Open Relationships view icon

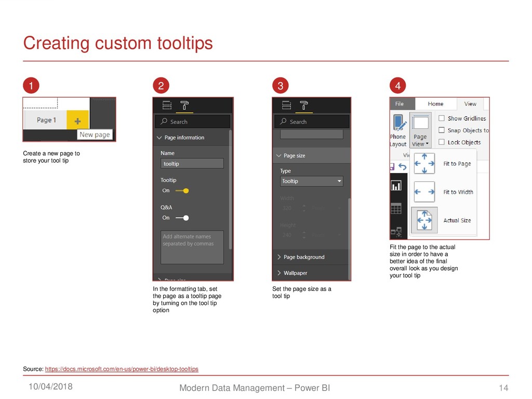click(396, 232)
